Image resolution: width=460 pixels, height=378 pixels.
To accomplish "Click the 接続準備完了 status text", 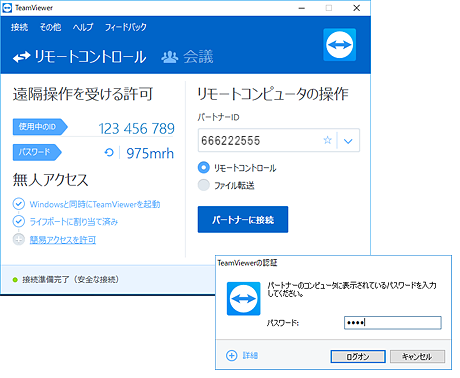I will (x=70, y=279).
